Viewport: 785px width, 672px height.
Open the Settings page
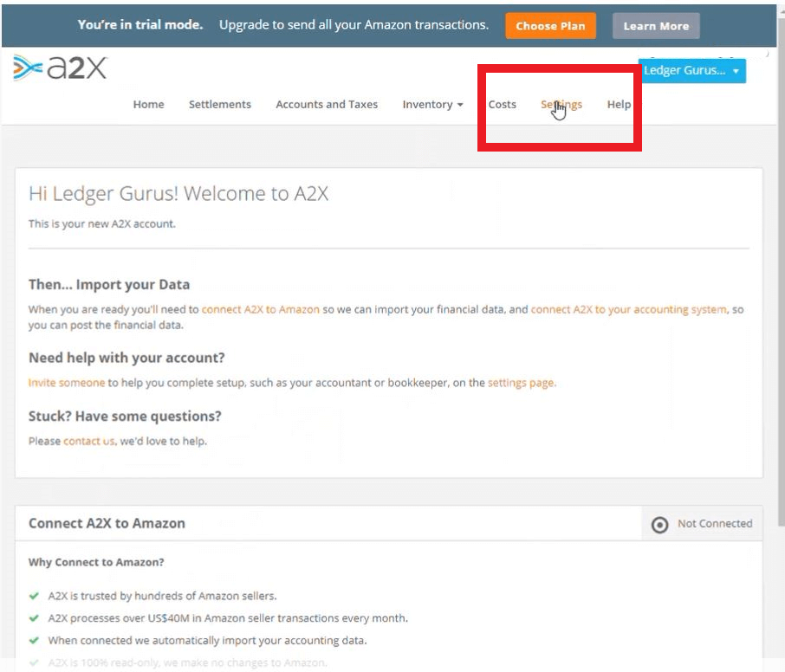click(x=561, y=104)
